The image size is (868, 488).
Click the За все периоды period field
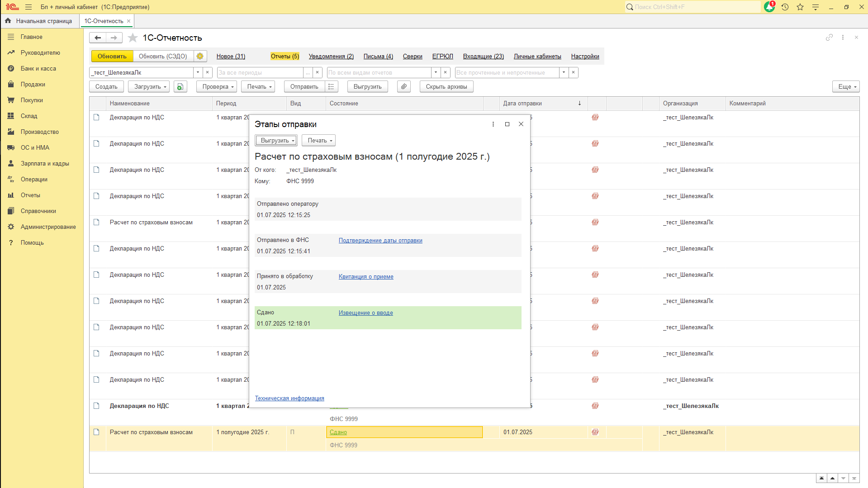[260, 72]
